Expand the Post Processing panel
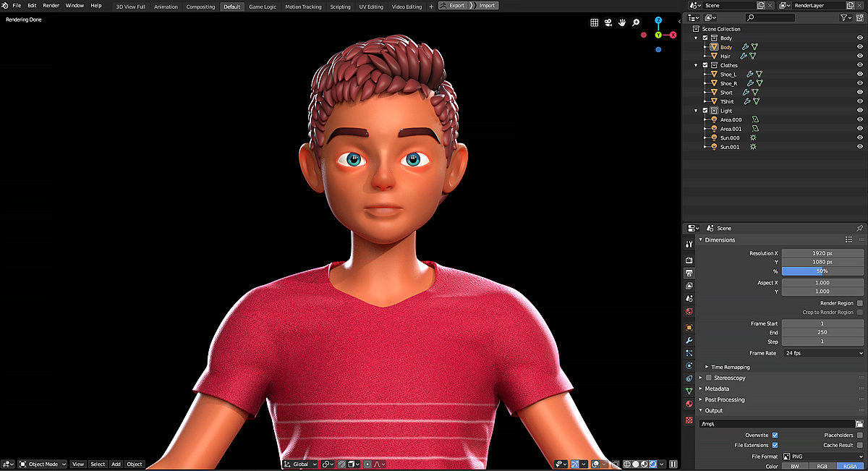Screen dimensions: 868x471 click(x=700, y=399)
